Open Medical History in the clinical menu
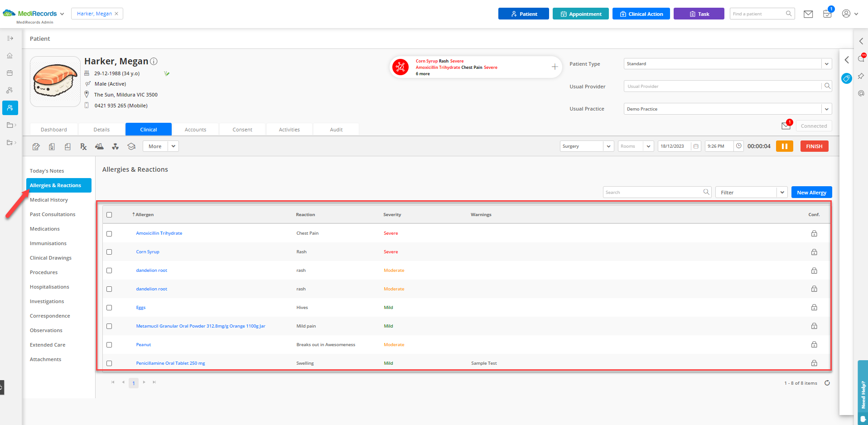 click(49, 200)
